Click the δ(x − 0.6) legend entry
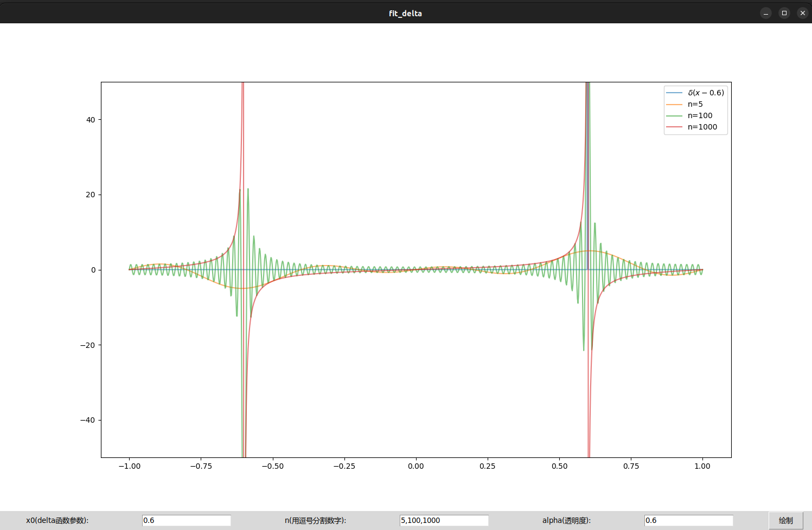Screen dimensions: 812x530 coord(695,93)
